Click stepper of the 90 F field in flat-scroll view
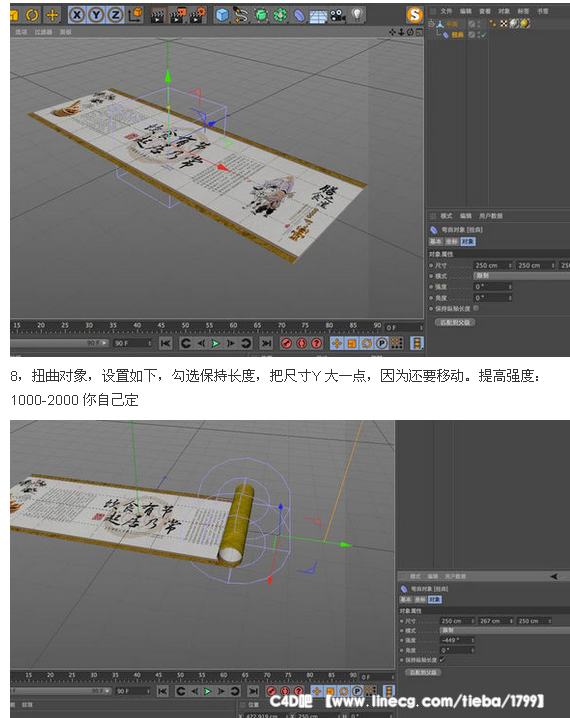Viewport: 570px width, 718px height. pyautogui.click(x=150, y=343)
